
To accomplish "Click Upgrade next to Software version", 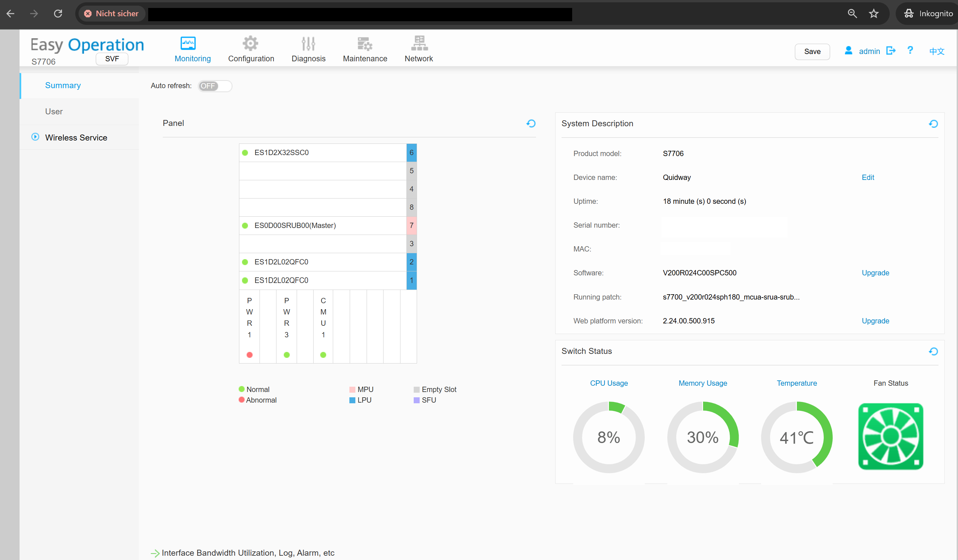I will click(875, 273).
